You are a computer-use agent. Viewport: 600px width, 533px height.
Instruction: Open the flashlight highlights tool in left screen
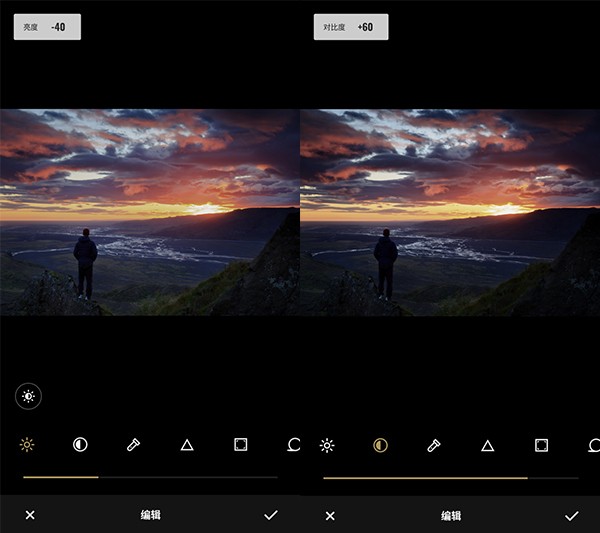pos(133,445)
